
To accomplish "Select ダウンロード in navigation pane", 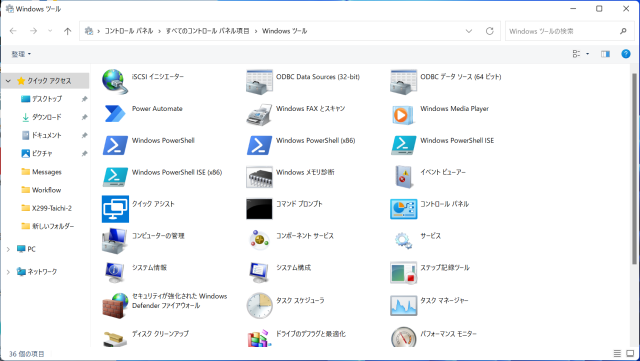I will [47, 117].
